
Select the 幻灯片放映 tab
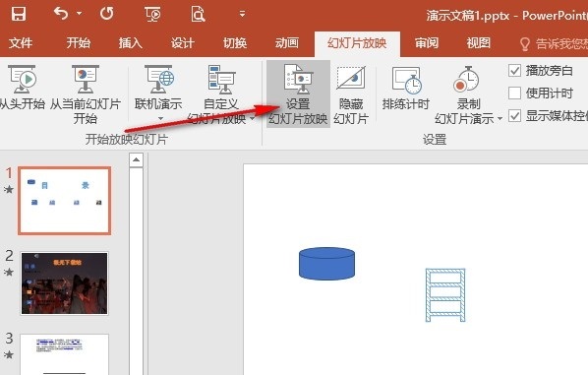point(357,43)
